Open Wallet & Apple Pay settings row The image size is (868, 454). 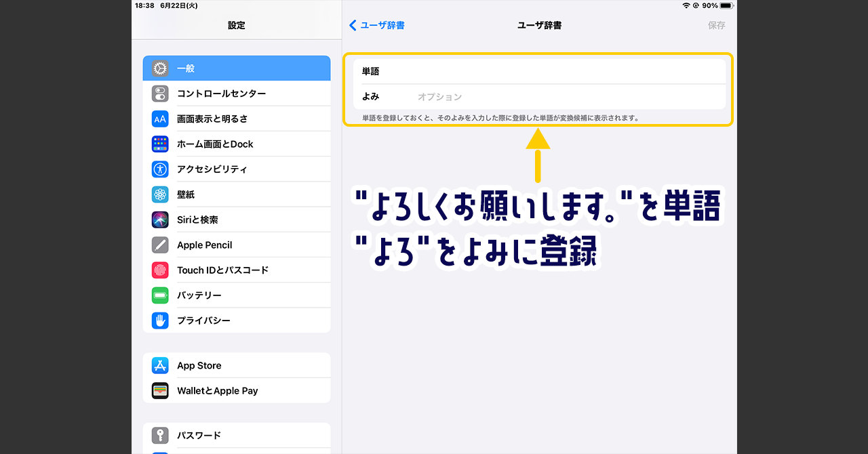(x=237, y=391)
